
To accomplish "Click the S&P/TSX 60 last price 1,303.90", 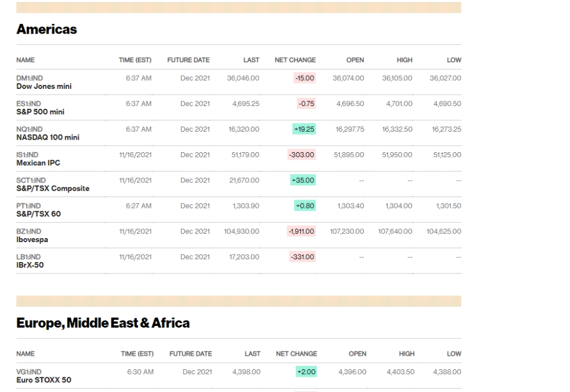I will click(246, 206).
